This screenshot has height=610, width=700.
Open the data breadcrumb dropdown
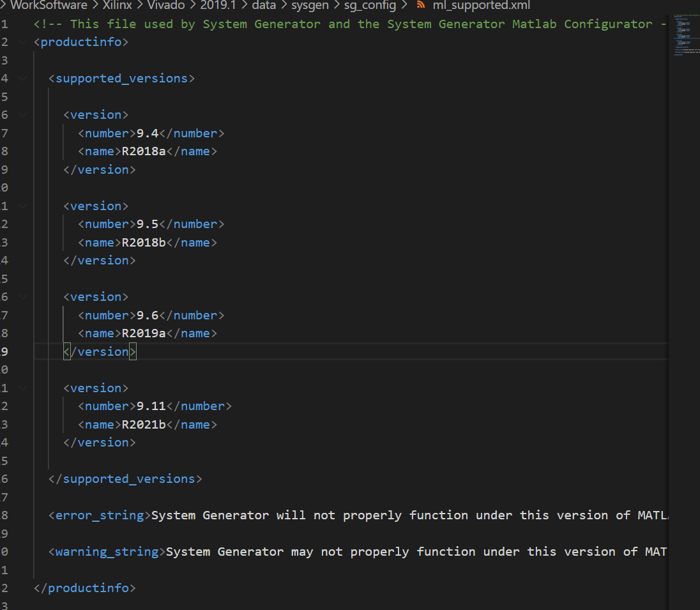coord(264,6)
